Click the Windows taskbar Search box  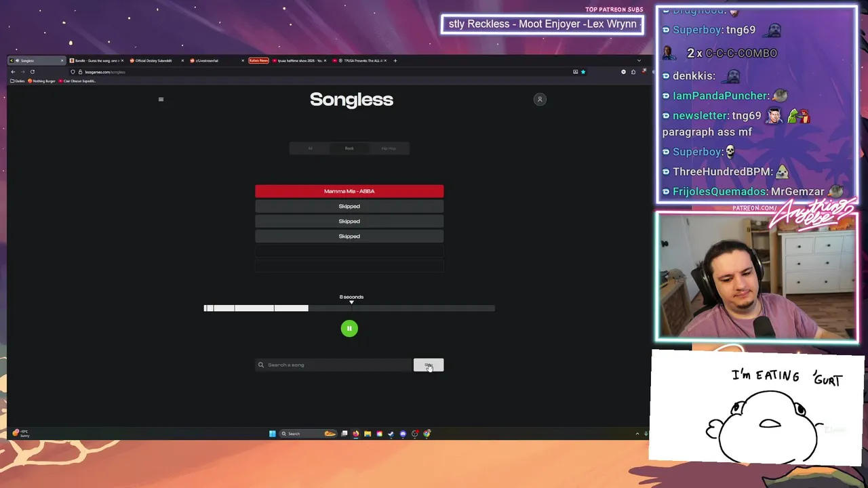click(x=308, y=434)
